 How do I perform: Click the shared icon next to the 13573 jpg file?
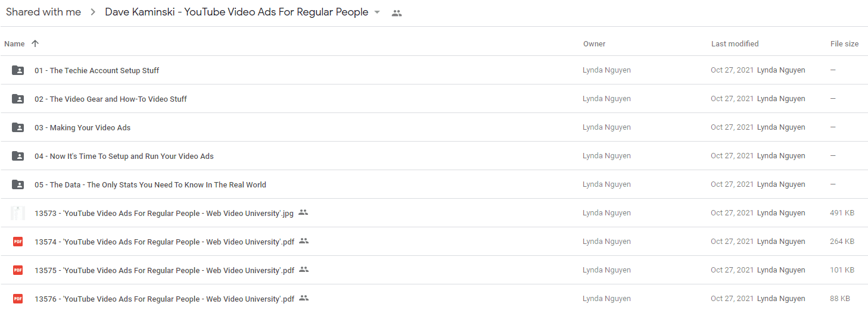[x=303, y=212]
